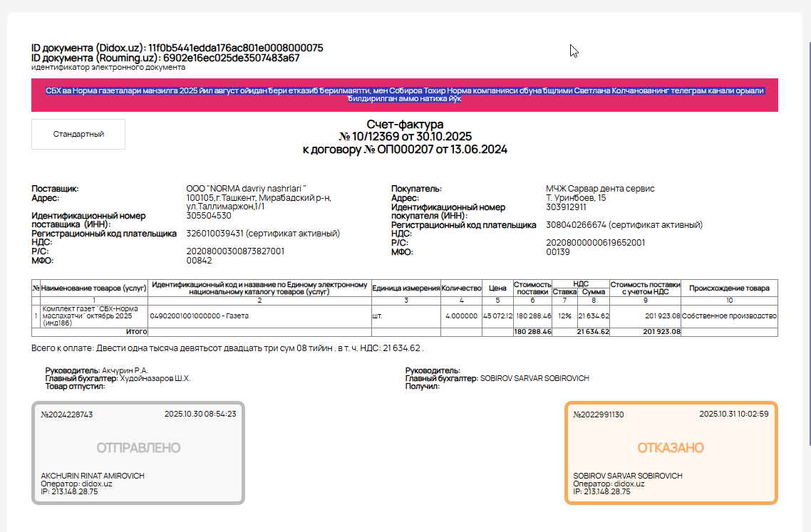The height and width of the screenshot is (532, 811).
Task: Click buyer account 20208000000619652001
Action: pyautogui.click(x=595, y=242)
